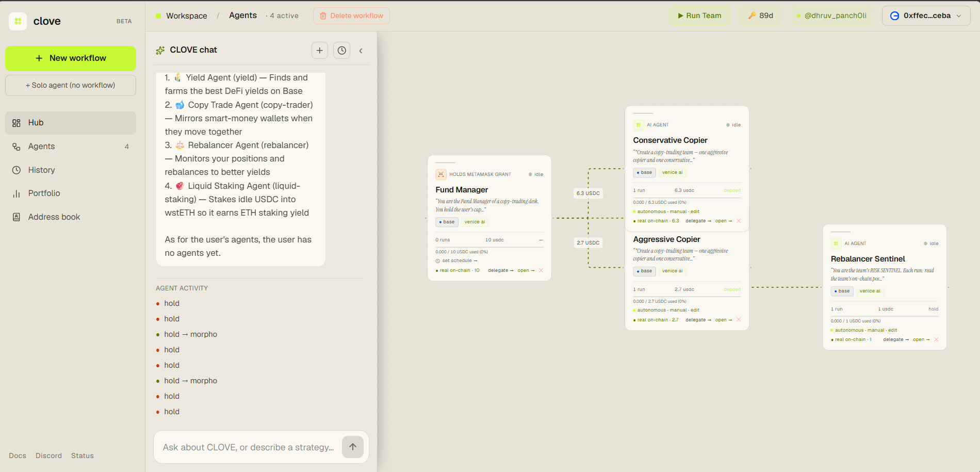Open the Aggressive Copier agent

724,320
